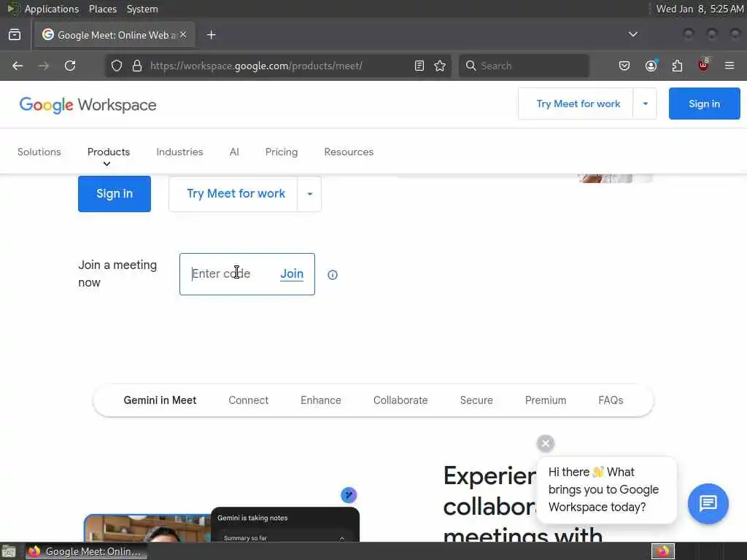
Task: Click the page body Sign in button
Action: 115,194
